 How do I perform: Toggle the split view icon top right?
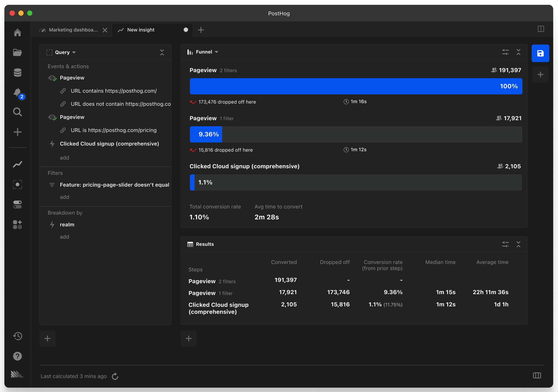coord(541,29)
